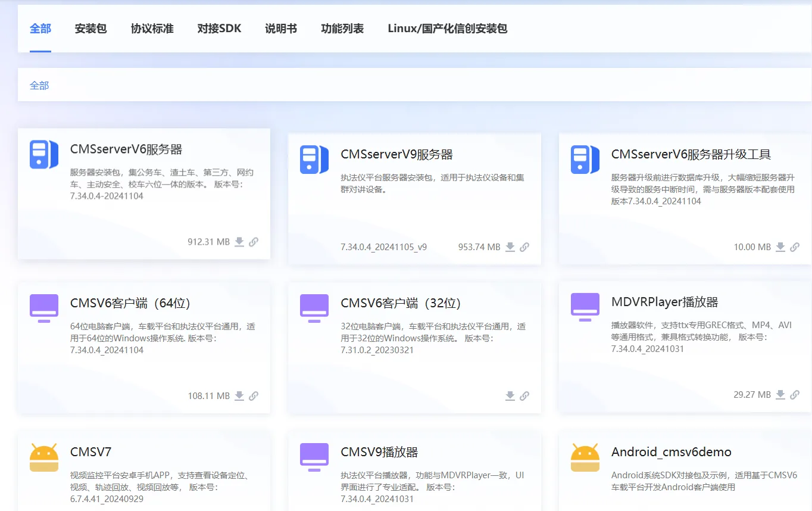Screen dimensions: 812x511
Task: Click the Android_cmsv6demo robot icon
Action: pos(585,457)
